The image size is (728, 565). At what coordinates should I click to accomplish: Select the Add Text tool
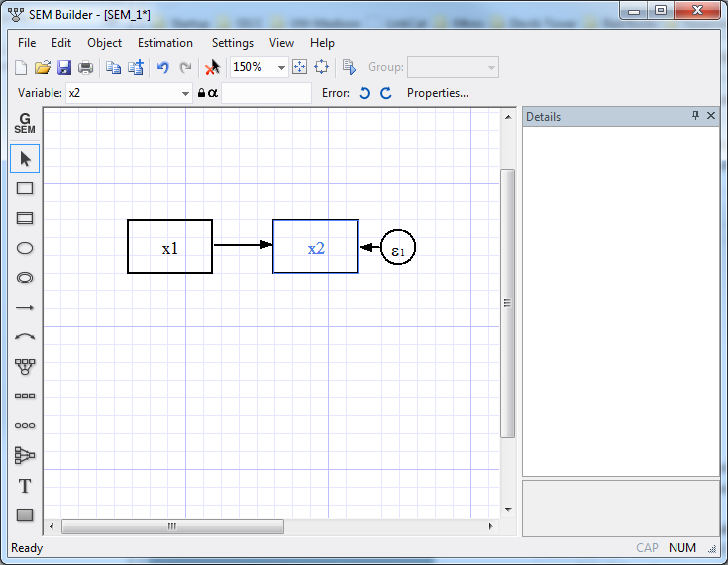click(25, 486)
